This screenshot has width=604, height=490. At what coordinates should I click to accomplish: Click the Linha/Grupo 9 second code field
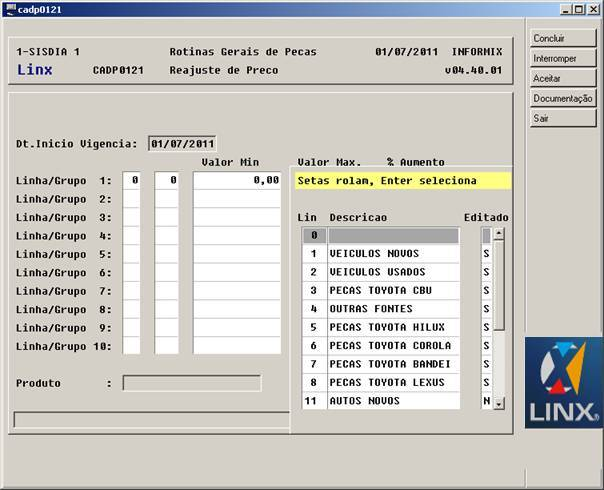pos(166,328)
